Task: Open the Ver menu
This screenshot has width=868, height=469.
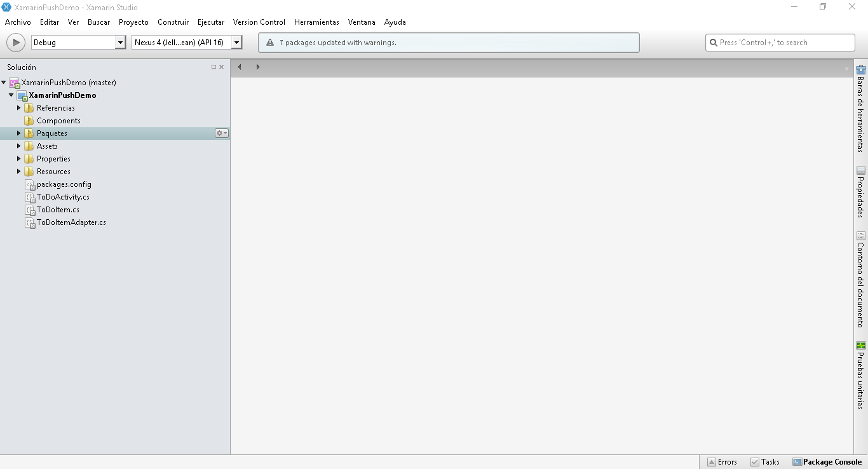Action: (74, 22)
